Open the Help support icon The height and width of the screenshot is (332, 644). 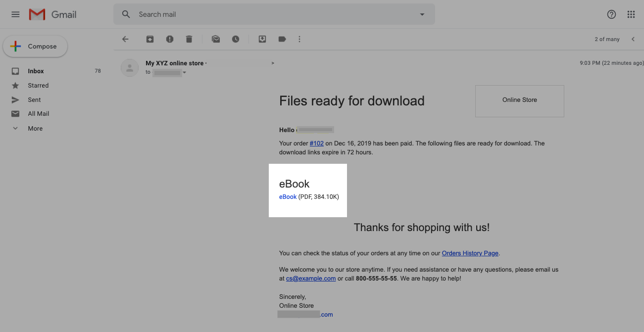[x=611, y=14]
